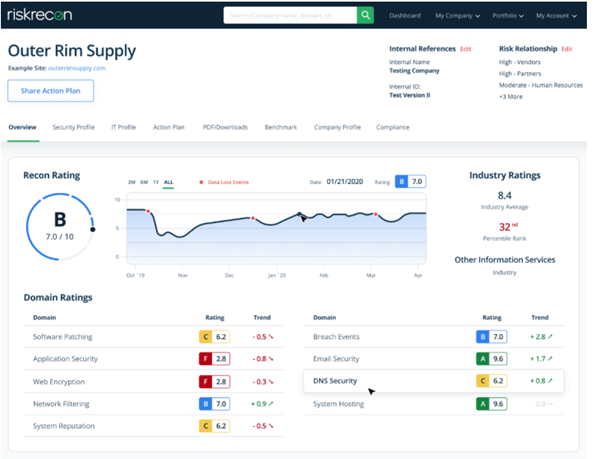This screenshot has width=605, height=459.
Task: Open the Web Encryption domain row
Action: point(154,381)
